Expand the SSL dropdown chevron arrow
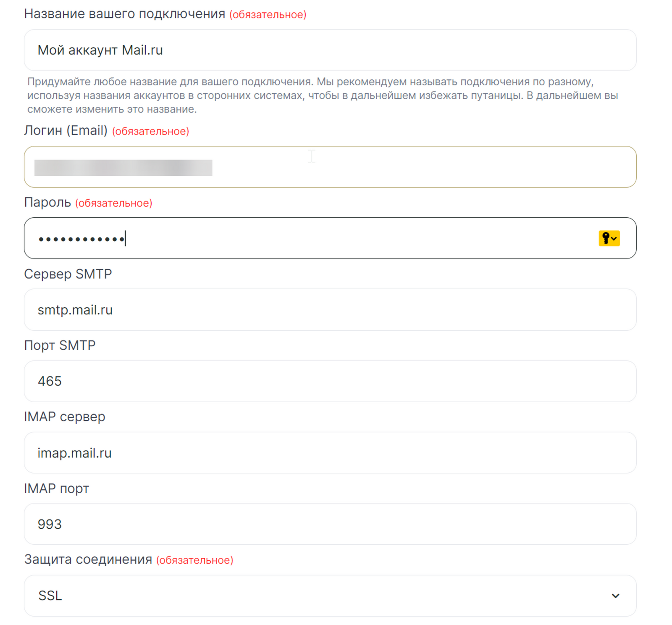 (x=615, y=596)
